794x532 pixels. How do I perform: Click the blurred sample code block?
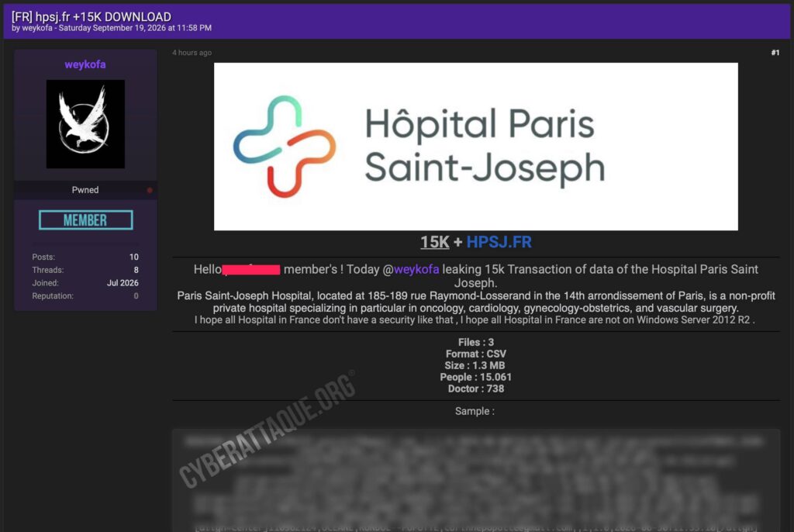[475, 480]
